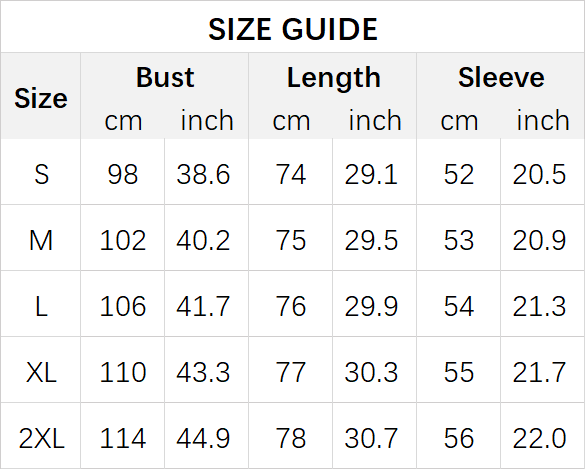The image size is (585, 469).
Task: Click bust value 98 cm
Action: 123,174
